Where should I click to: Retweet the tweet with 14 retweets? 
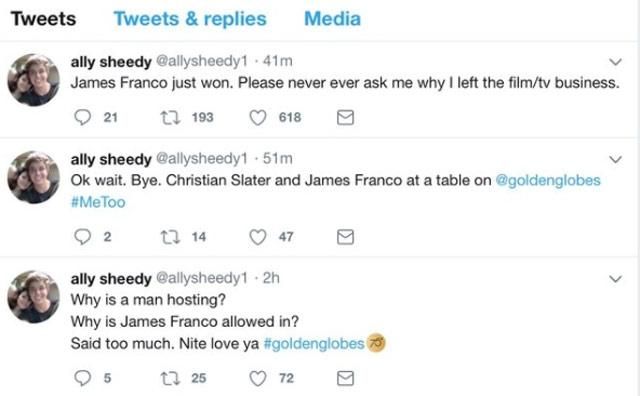pos(170,237)
